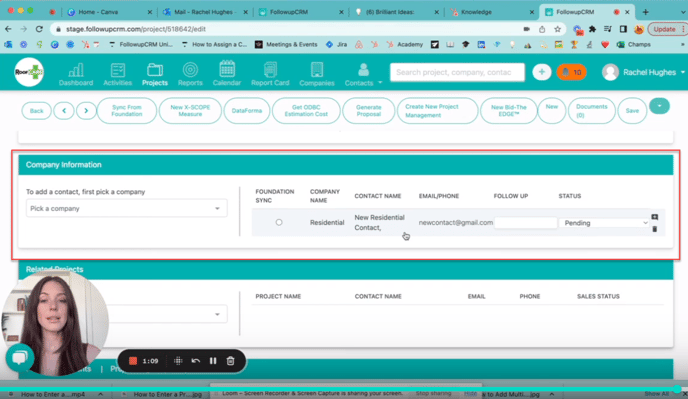Open notifications bell showing 10

pos(571,72)
